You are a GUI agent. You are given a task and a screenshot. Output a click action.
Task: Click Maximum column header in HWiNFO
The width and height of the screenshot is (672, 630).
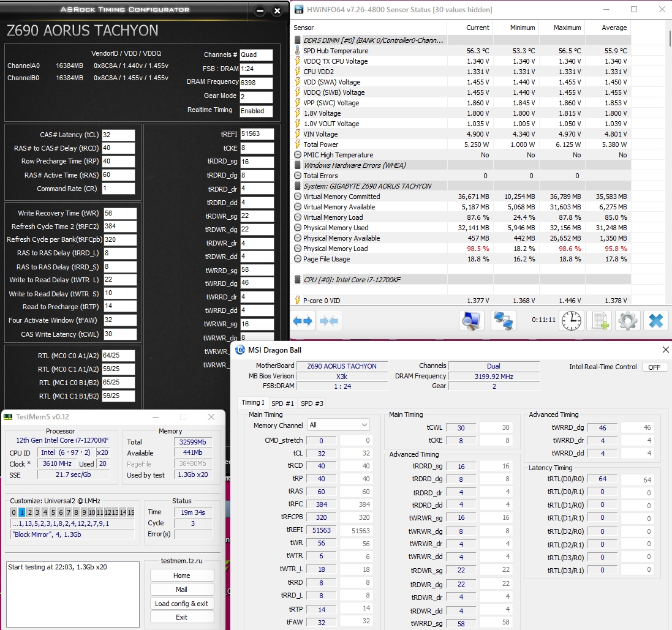click(x=562, y=28)
